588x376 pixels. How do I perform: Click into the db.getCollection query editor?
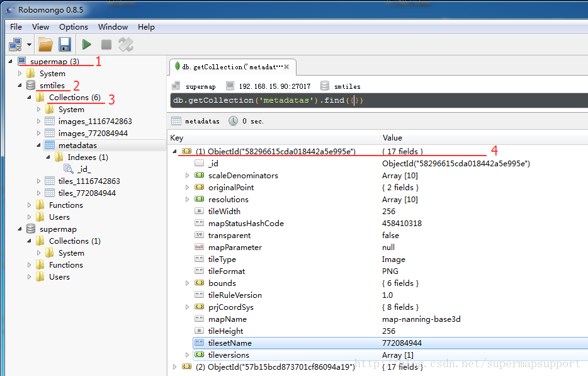(379, 100)
